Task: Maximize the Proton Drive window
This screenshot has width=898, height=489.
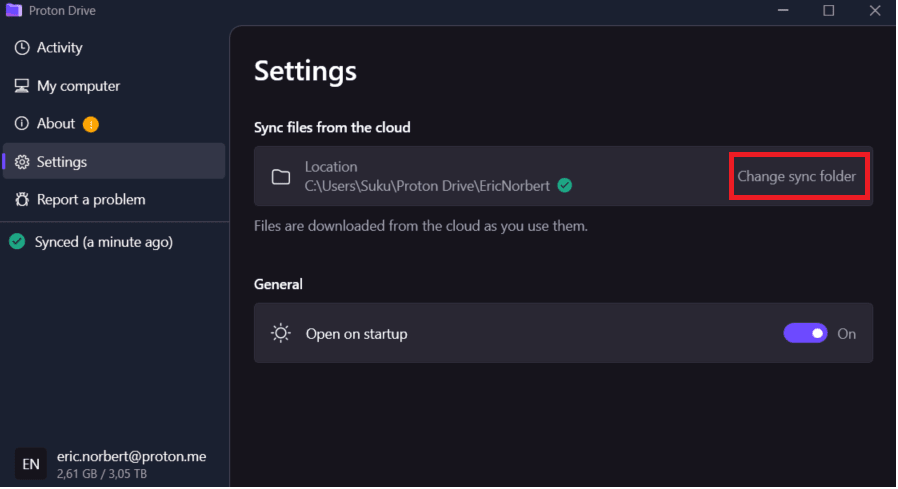Action: click(829, 10)
